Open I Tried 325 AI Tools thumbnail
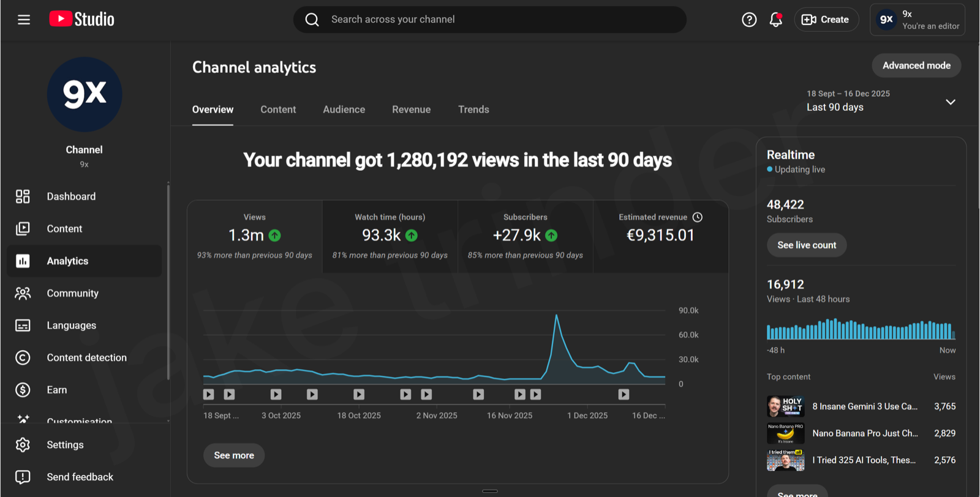 pyautogui.click(x=786, y=460)
